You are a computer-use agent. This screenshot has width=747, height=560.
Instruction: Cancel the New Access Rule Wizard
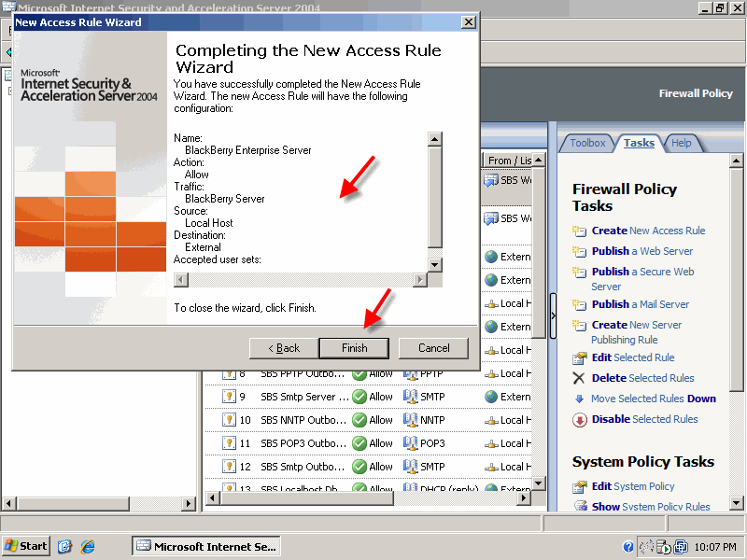tap(433, 348)
